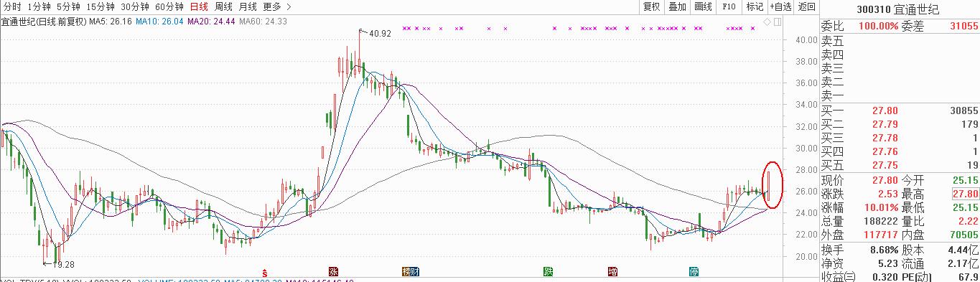Click the 宜通世纪(日线 前复权) chart title
The width and height of the screenshot is (980, 282).
coord(44,22)
